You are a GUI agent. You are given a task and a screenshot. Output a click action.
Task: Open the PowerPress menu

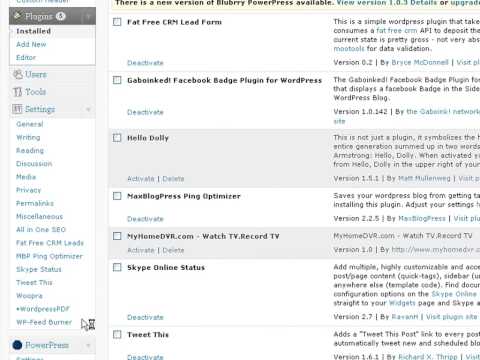click(47, 345)
